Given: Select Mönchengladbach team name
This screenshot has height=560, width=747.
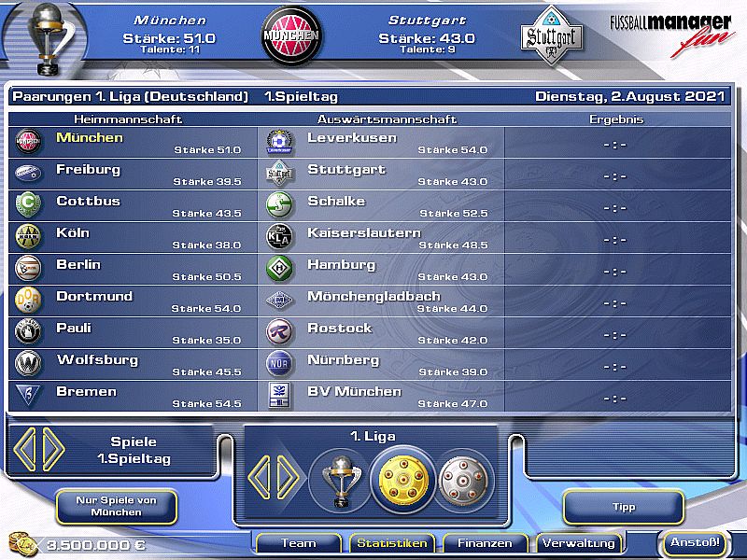Looking at the screenshot, I should 374,296.
